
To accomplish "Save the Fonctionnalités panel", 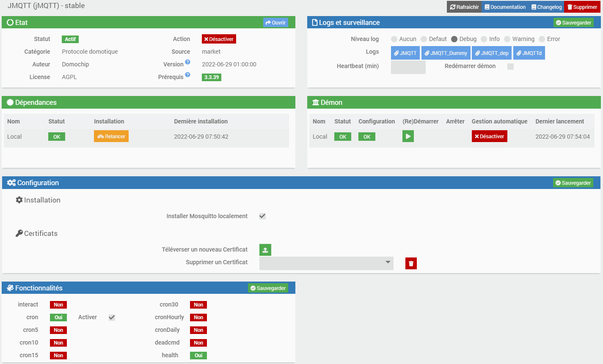I will (268, 288).
